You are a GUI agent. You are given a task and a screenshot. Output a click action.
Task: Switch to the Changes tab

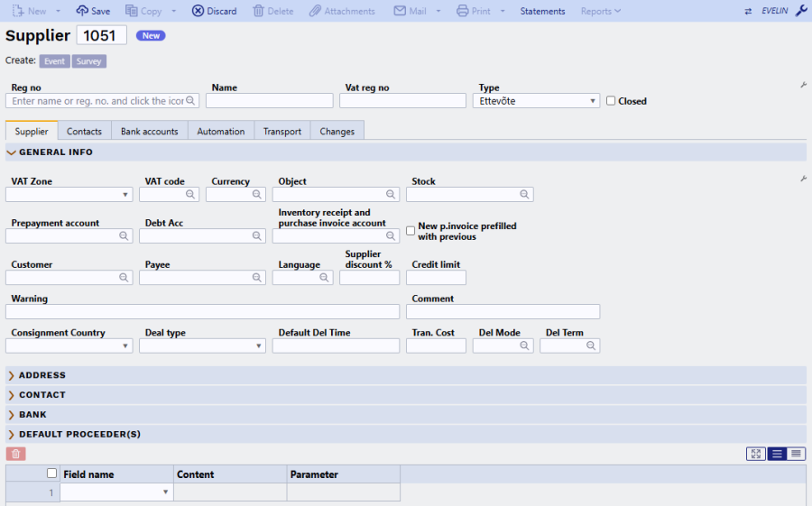click(337, 132)
